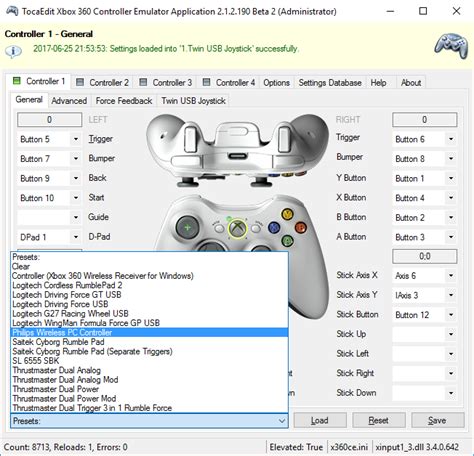This screenshot has width=474, height=456.
Task: Open the Settings Database tab
Action: click(330, 82)
